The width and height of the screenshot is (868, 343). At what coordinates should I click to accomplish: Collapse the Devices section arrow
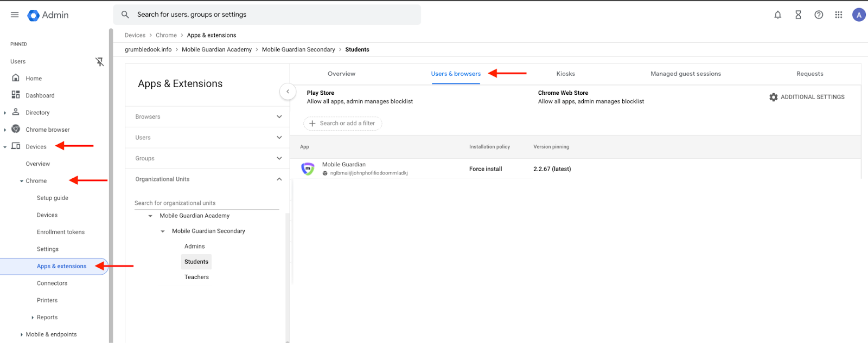point(5,147)
